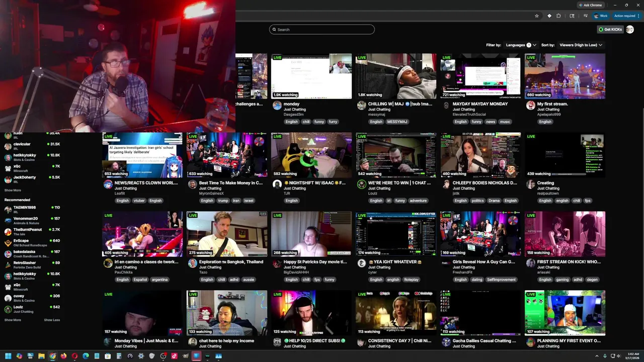Screen dimensions: 644x362
Task: Click the trump tag under MyronGainesX stream
Action: click(x=223, y=201)
